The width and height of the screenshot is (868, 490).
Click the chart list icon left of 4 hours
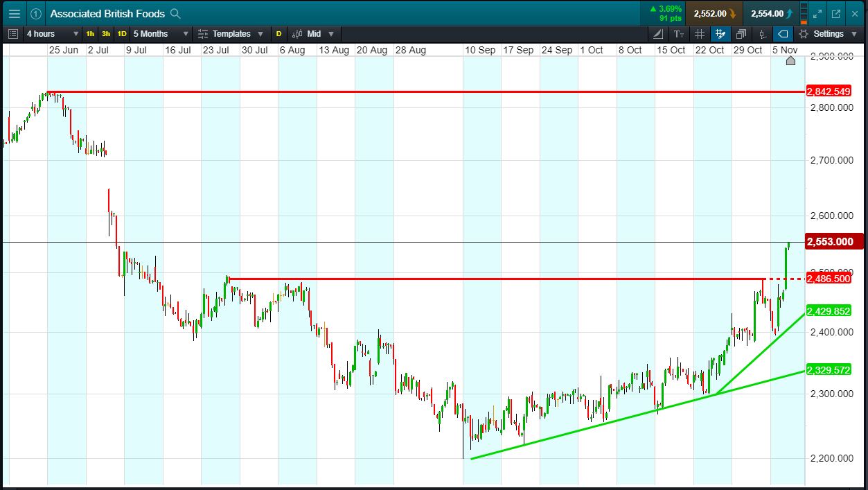click(13, 33)
